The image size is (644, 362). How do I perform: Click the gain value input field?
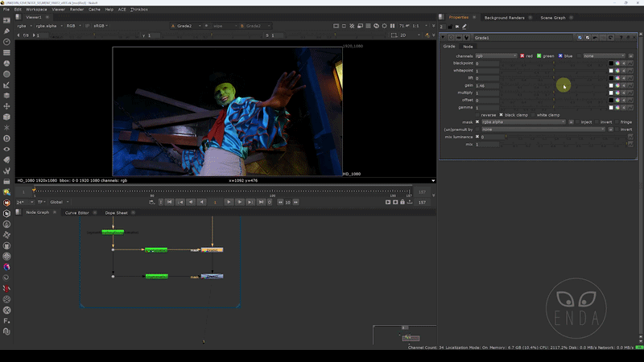click(487, 85)
